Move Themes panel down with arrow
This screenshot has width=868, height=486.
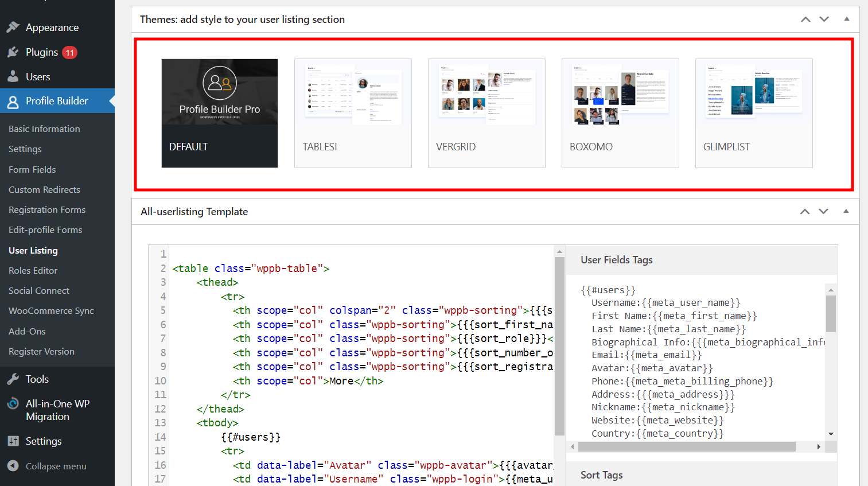point(824,19)
